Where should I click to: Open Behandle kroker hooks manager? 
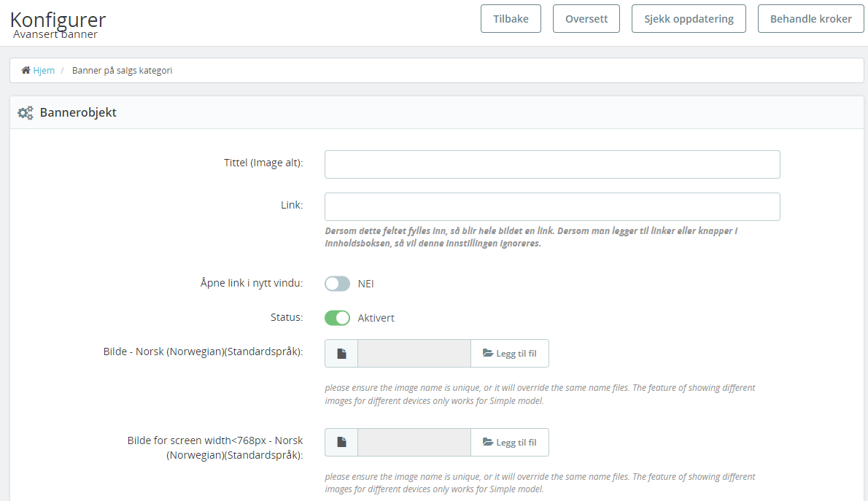pyautogui.click(x=810, y=19)
